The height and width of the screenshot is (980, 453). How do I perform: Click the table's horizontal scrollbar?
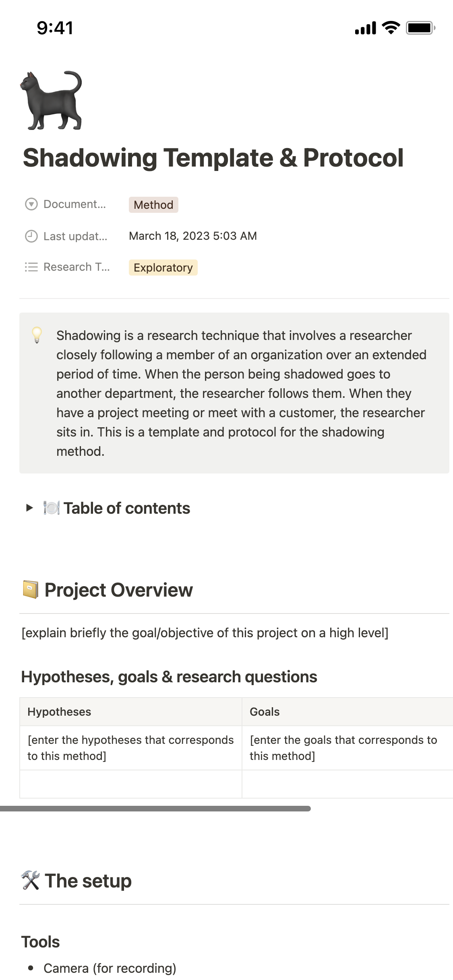point(155,809)
